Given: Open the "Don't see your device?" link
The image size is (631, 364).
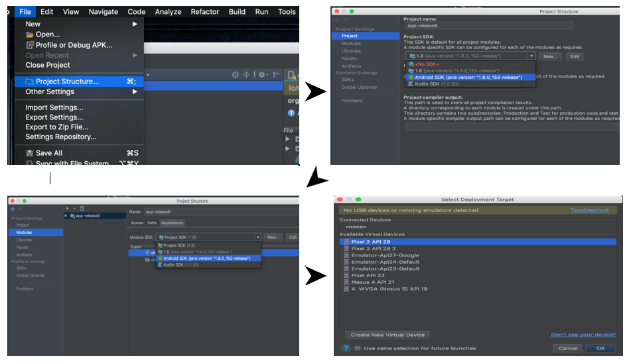Looking at the screenshot, I should point(583,335).
